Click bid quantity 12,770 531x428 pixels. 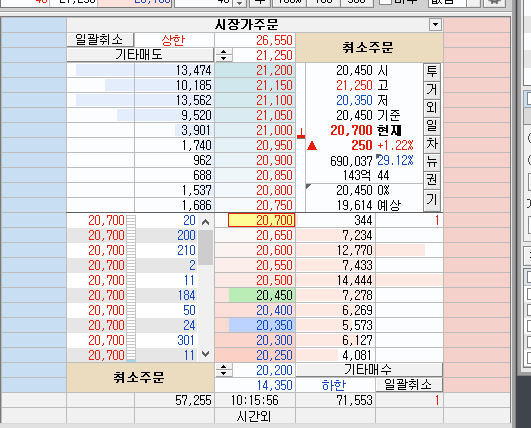click(336, 250)
